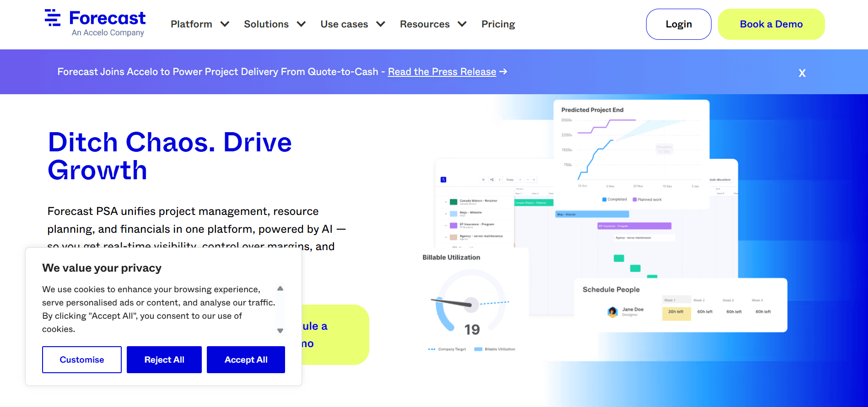The width and height of the screenshot is (868, 407).
Task: Click the Ditch Chaos. Drive Growth heading
Action: 170,156
